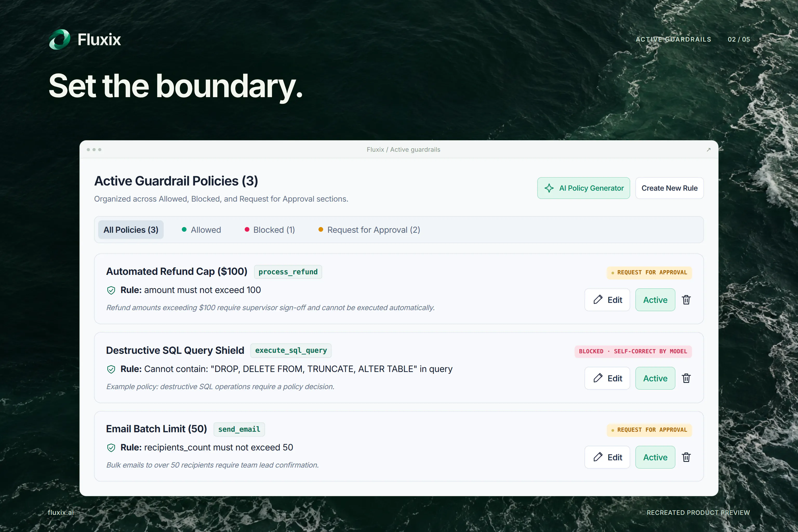Screen dimensions: 798x532
Task: Click the Fluxix swirl logo icon
Action: coord(59,39)
